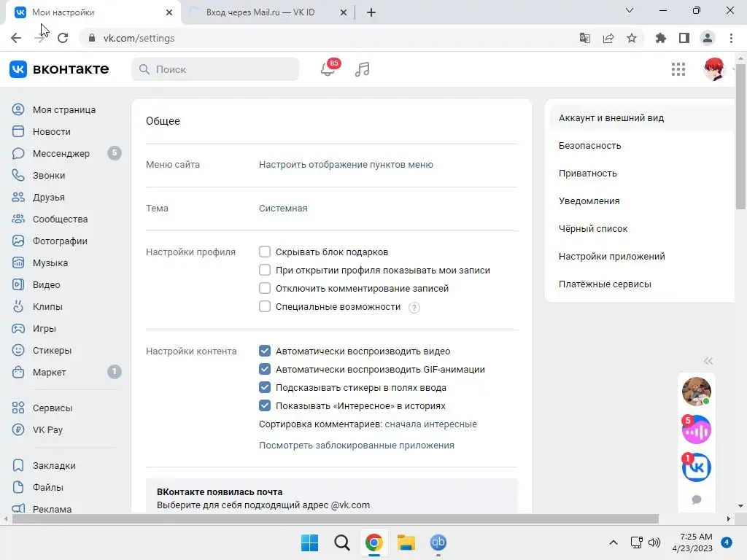Reload the page with the refresh icon

[63, 38]
